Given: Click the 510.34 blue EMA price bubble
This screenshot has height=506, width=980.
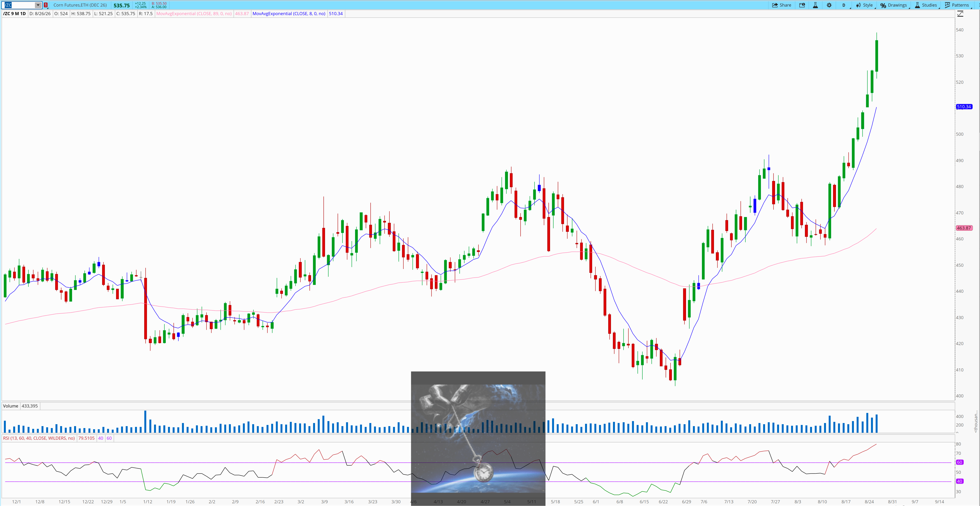Looking at the screenshot, I should click(x=964, y=107).
